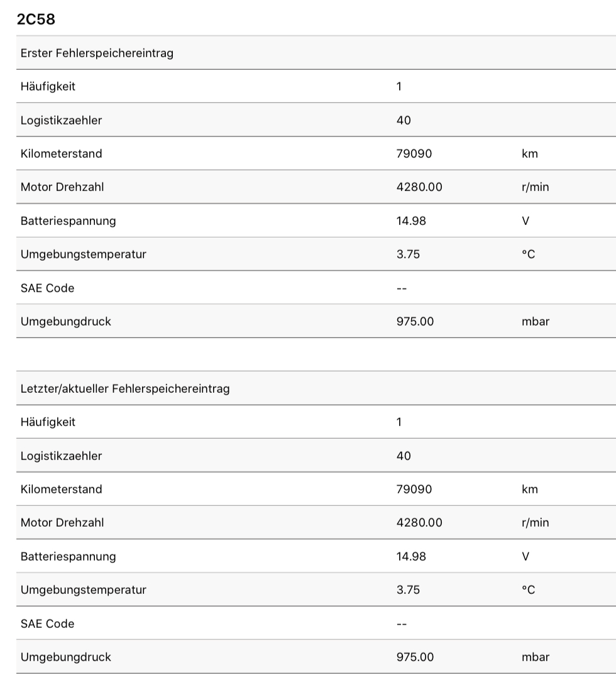Select Kilometerstand value 79090 in first entry
The height and width of the screenshot is (680, 616).
(414, 153)
